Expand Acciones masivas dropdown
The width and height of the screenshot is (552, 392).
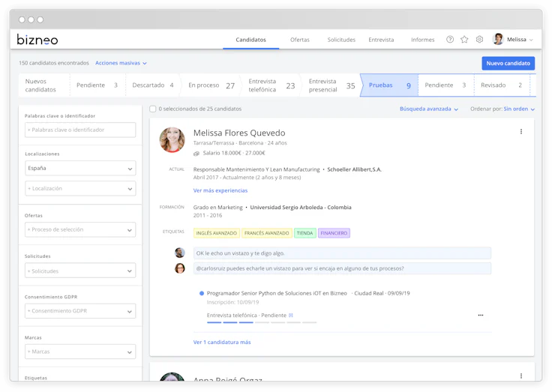[121, 63]
